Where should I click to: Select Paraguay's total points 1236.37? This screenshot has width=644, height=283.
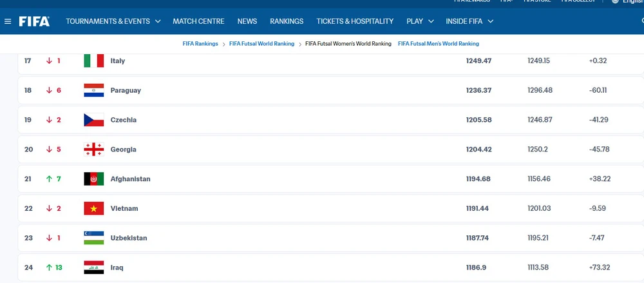478,90
